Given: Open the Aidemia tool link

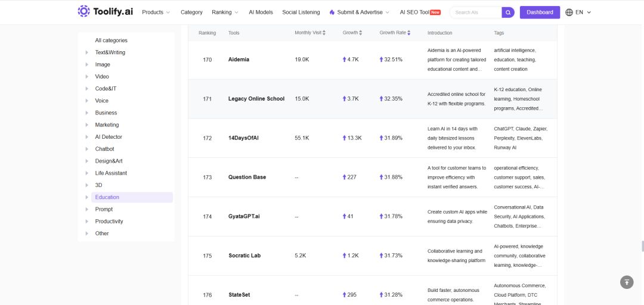Looking at the screenshot, I should click(x=239, y=60).
